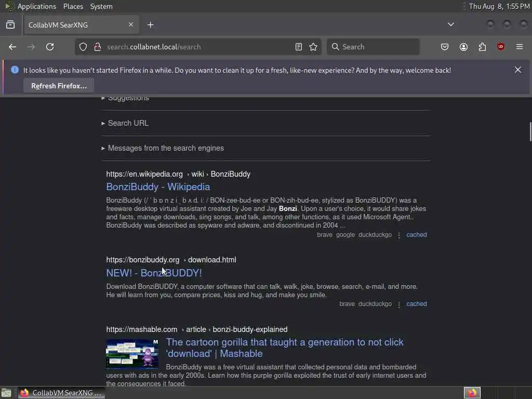Viewport: 532px width, 399px height.
Task: Click the info icon in the notification bar
Action: pos(15,70)
